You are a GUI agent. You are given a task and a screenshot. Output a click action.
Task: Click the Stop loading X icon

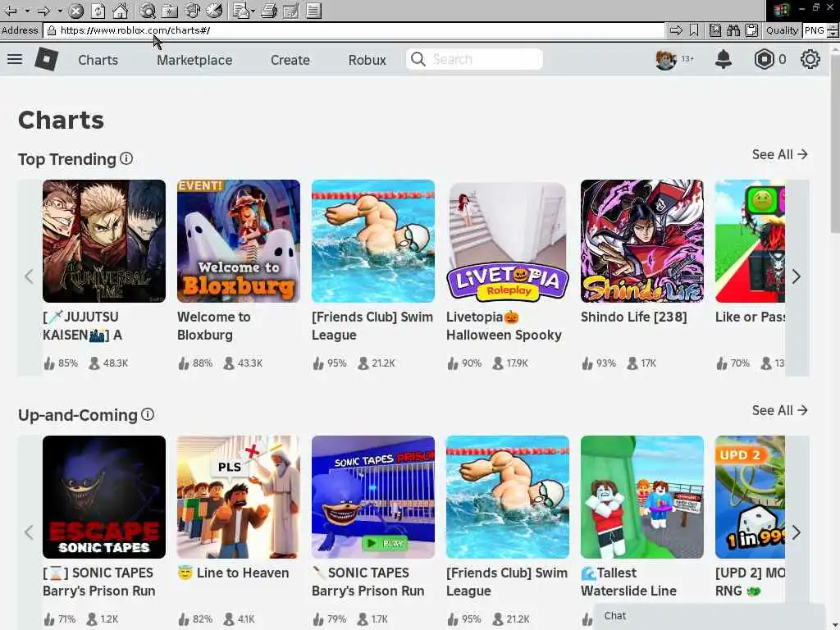(76, 10)
